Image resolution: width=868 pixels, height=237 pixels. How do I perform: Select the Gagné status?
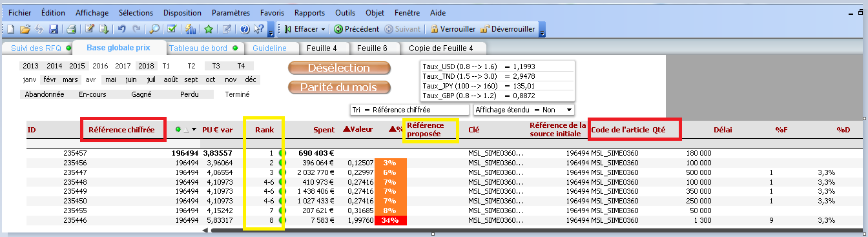tap(141, 94)
